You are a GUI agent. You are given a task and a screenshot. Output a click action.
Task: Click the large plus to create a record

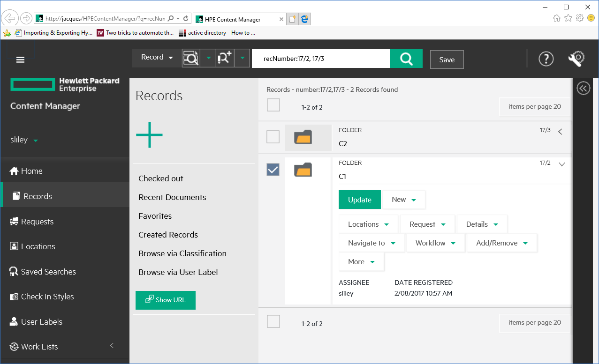149,135
